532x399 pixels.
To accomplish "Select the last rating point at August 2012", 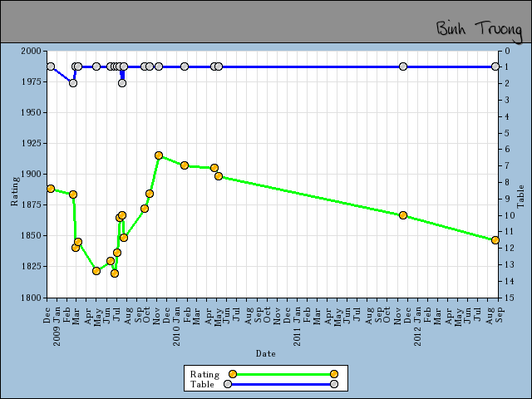I will (x=495, y=240).
